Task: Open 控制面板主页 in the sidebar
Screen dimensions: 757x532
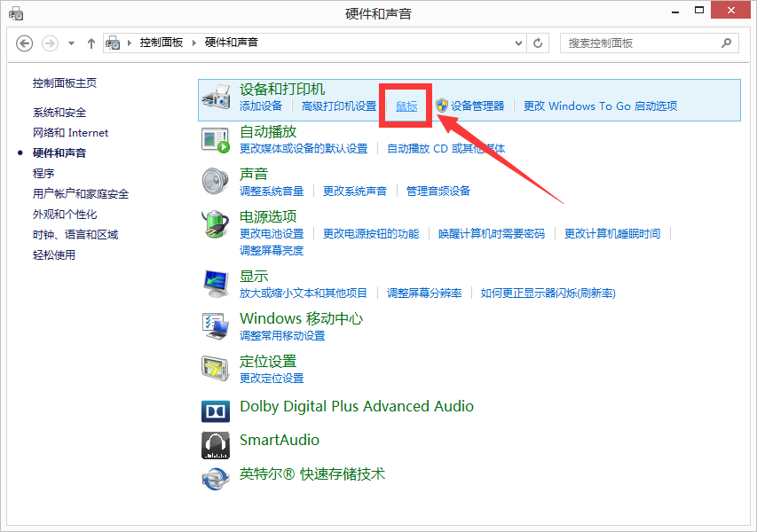Action: 65,83
